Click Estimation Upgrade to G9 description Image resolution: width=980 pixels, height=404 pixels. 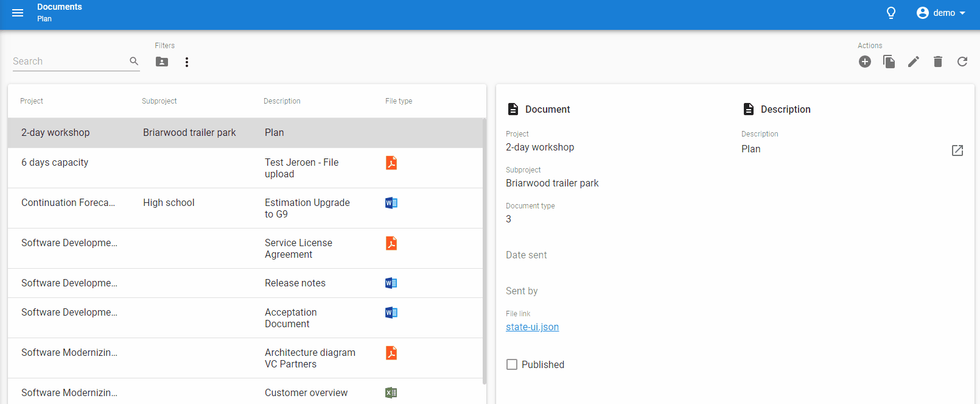[307, 208]
